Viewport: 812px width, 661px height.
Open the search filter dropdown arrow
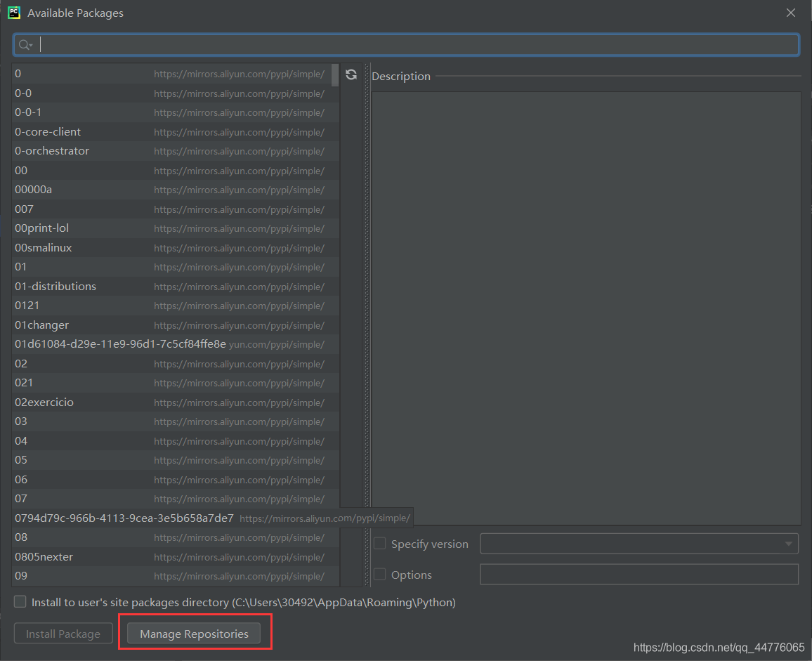pyautogui.click(x=31, y=44)
